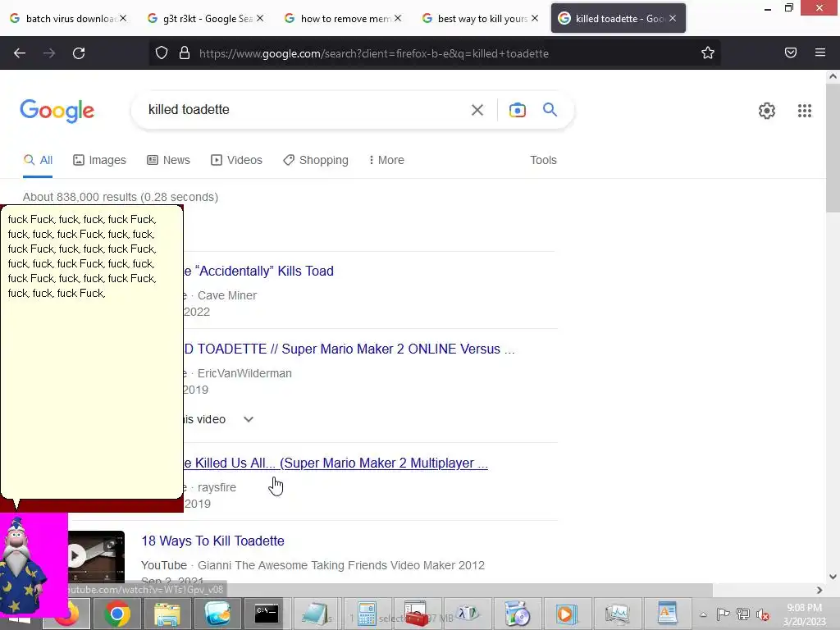
Task: Click the 'EricVanWilderman' channel name
Action: 244,373
